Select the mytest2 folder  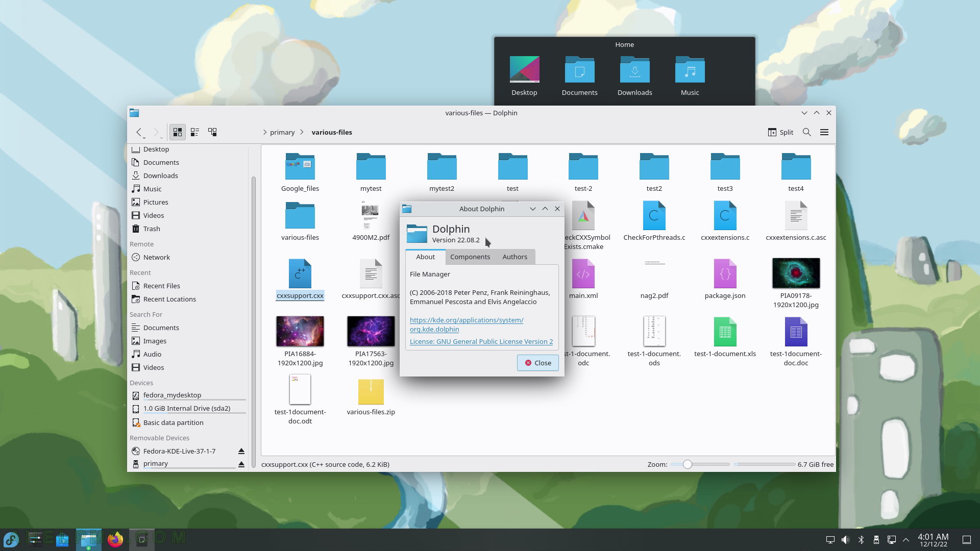[x=442, y=172]
